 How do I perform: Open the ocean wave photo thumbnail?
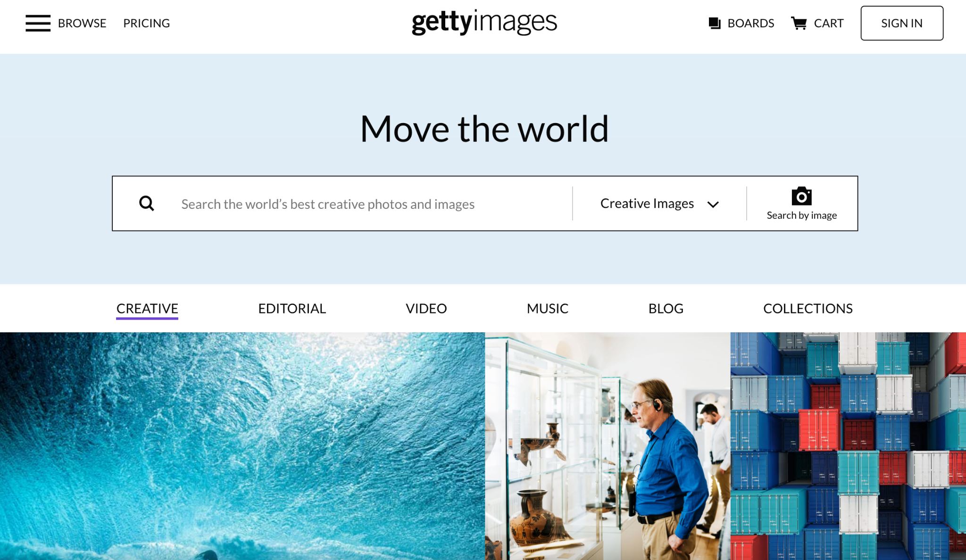[x=242, y=446]
